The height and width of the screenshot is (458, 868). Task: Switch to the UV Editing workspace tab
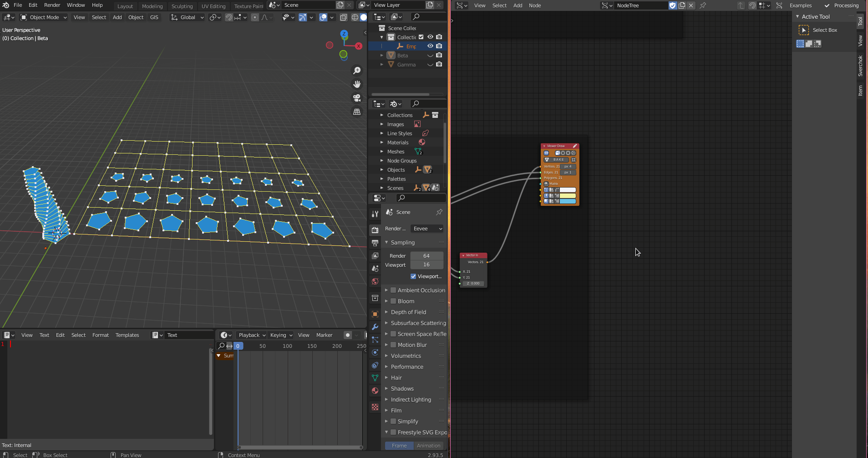pyautogui.click(x=213, y=6)
